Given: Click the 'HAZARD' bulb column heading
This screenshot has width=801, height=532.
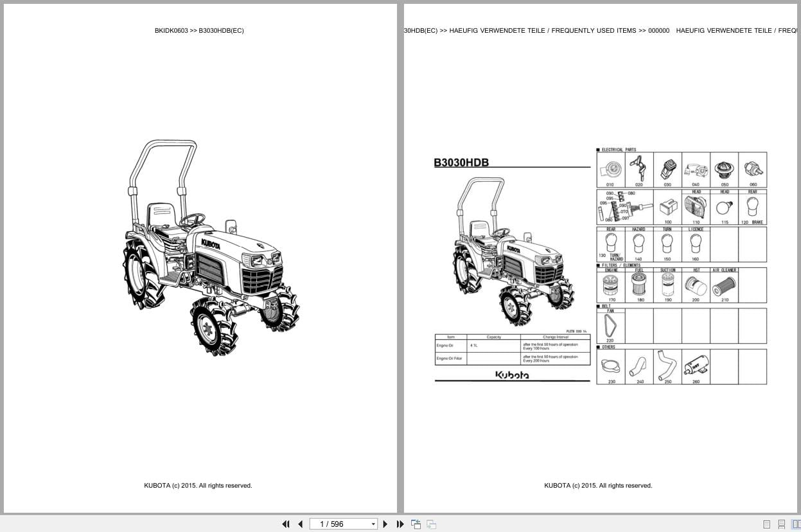Looking at the screenshot, I should coord(638,229).
